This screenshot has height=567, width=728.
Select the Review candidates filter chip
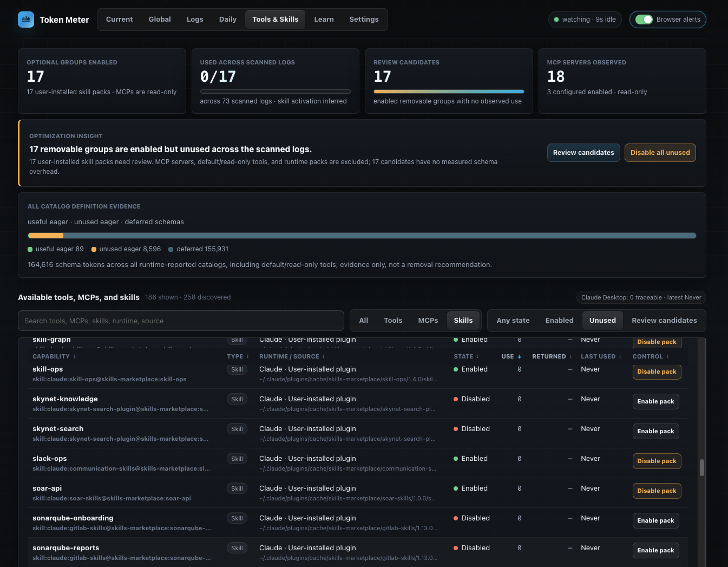point(664,321)
